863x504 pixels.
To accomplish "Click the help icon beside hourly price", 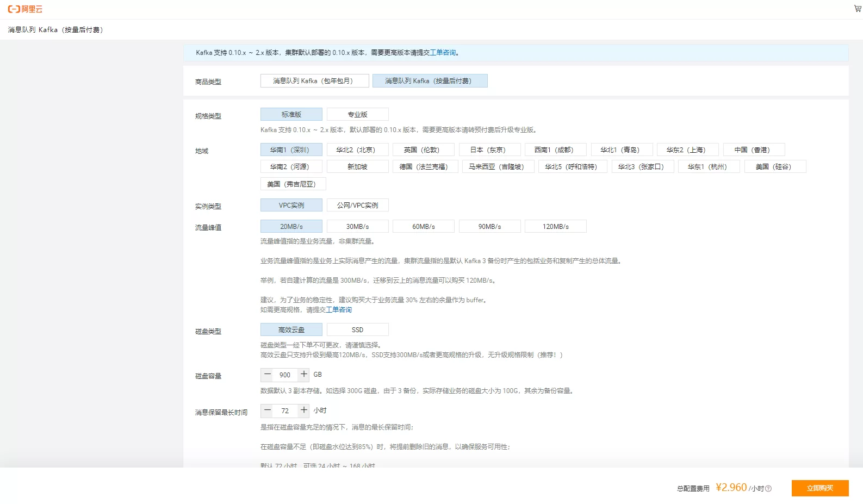I will pyautogui.click(x=768, y=489).
